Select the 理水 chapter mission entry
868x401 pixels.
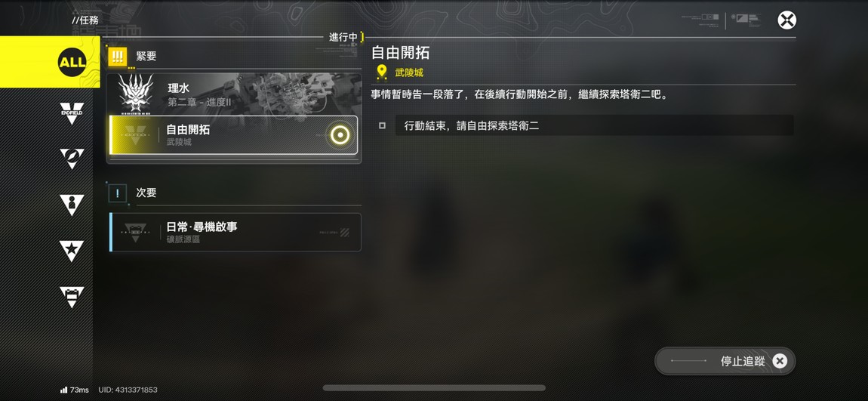[x=234, y=94]
